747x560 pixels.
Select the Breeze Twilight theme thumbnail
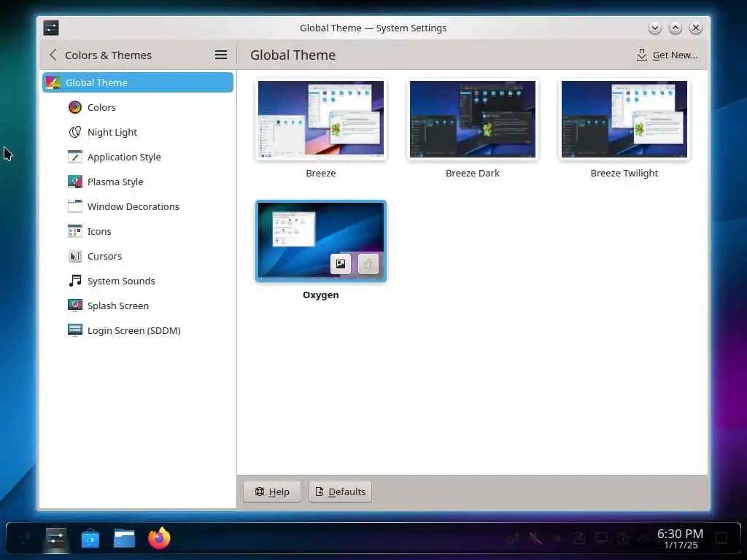coord(624,119)
